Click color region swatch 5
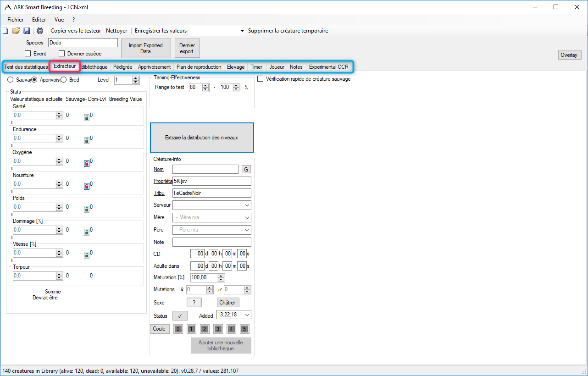 [x=244, y=329]
